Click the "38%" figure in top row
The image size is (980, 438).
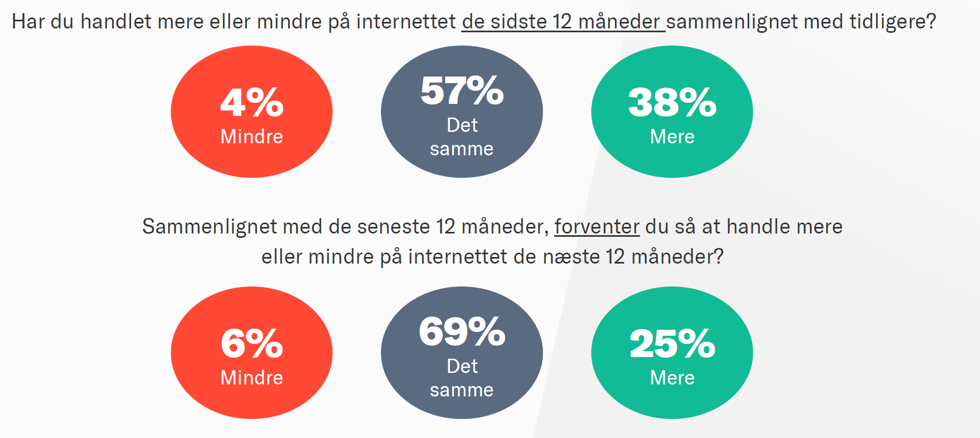[672, 102]
